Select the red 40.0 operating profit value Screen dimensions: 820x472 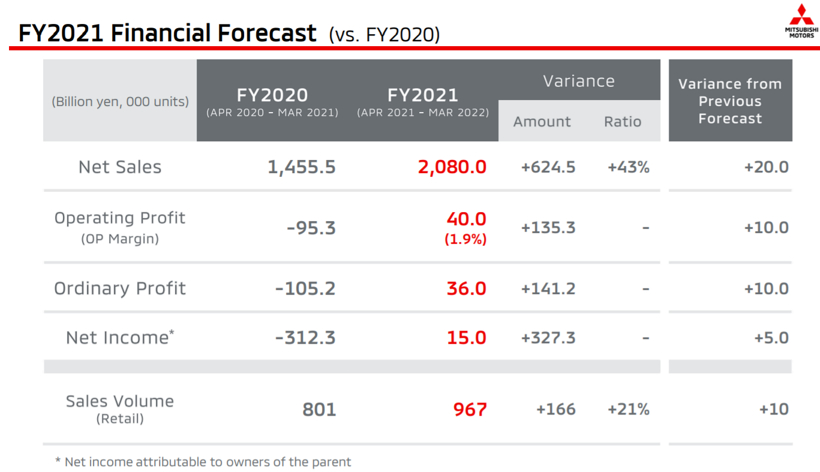[466, 218]
